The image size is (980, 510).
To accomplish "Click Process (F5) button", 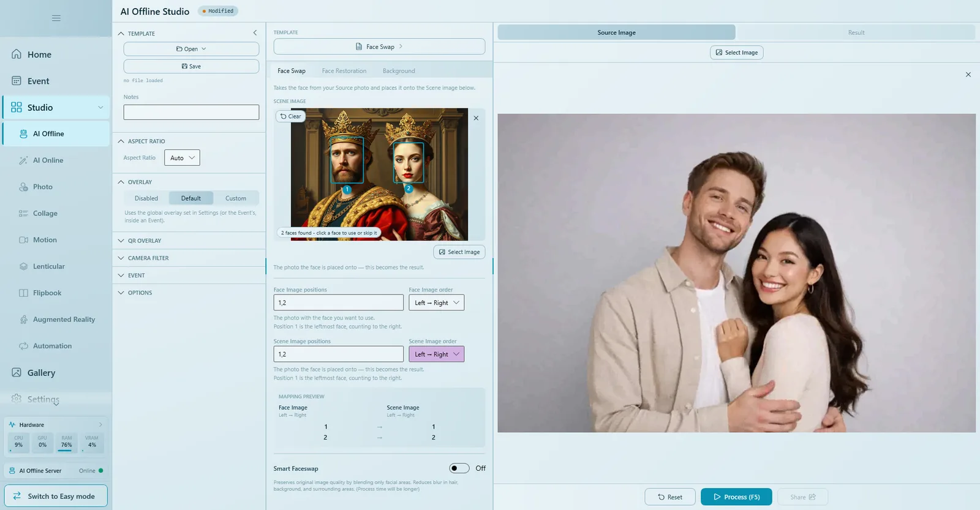I will point(736,497).
